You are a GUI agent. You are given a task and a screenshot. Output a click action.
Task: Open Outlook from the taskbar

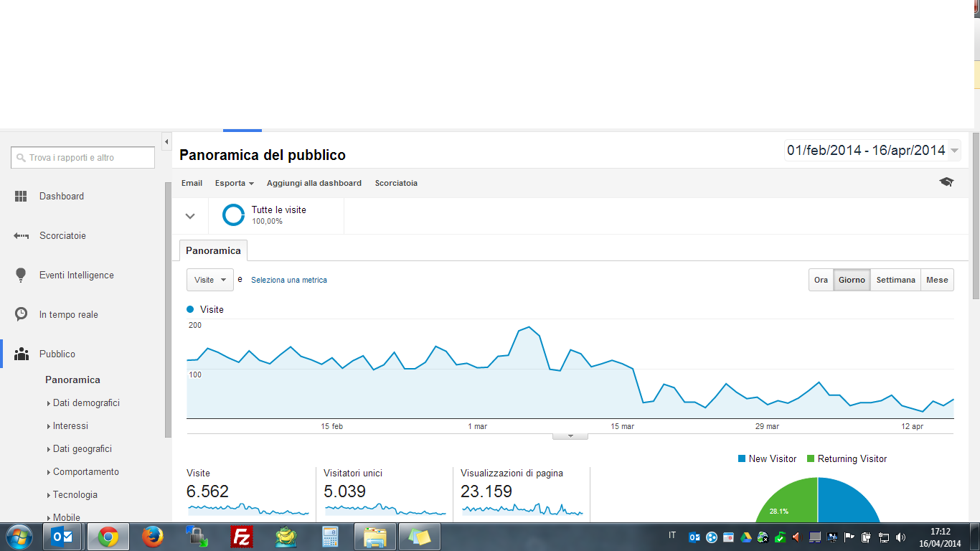tap(62, 537)
